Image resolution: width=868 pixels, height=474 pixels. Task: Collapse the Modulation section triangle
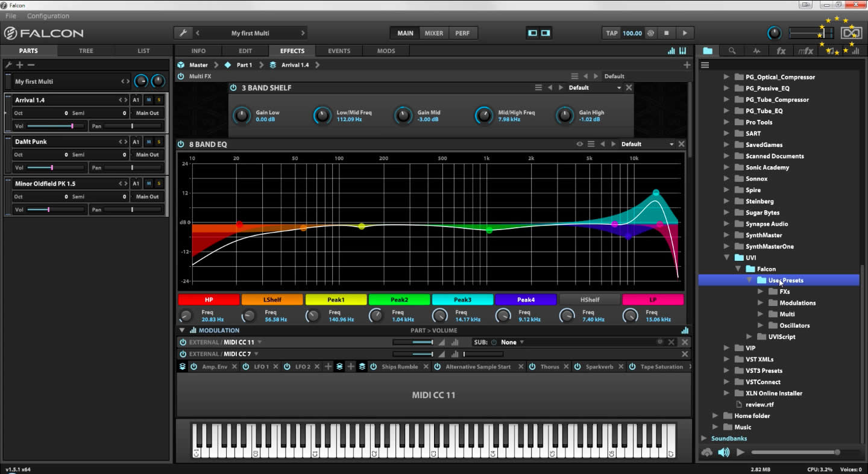(x=181, y=330)
